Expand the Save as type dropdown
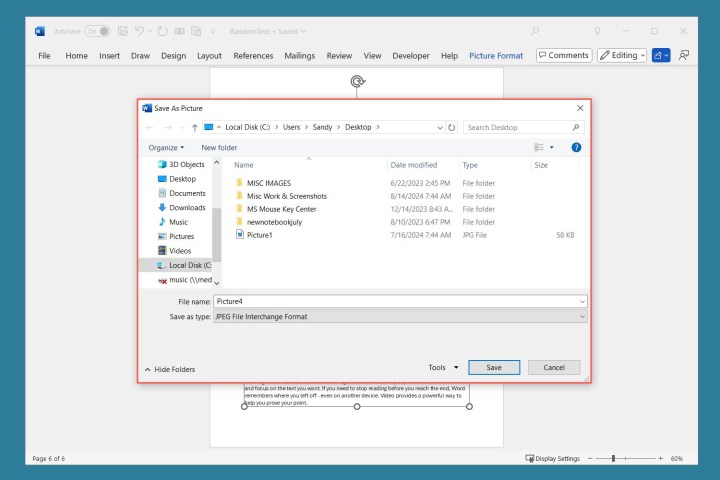 coord(400,316)
